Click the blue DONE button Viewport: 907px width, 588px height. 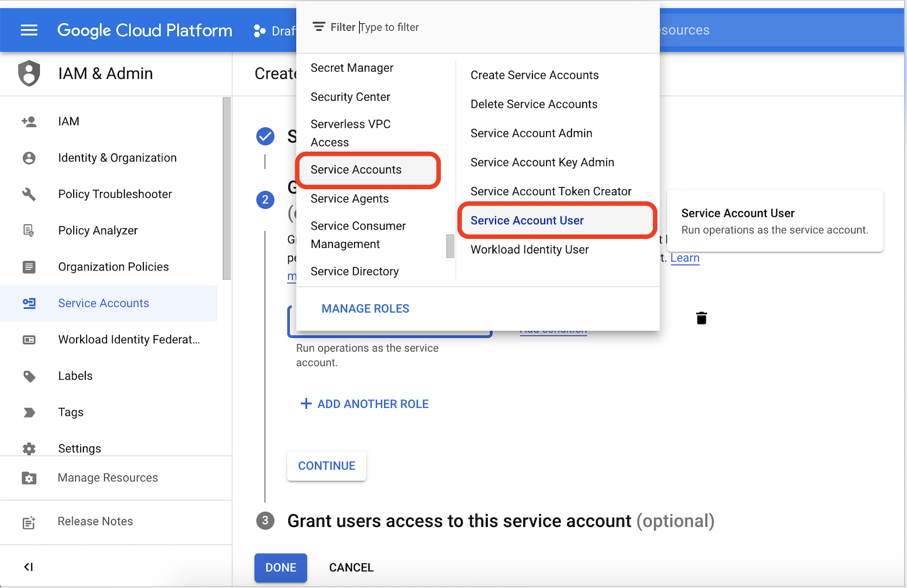[280, 568]
